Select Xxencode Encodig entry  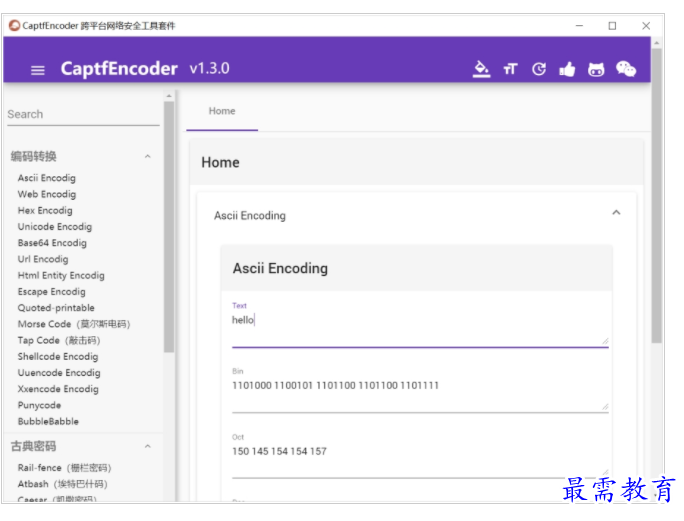point(58,389)
